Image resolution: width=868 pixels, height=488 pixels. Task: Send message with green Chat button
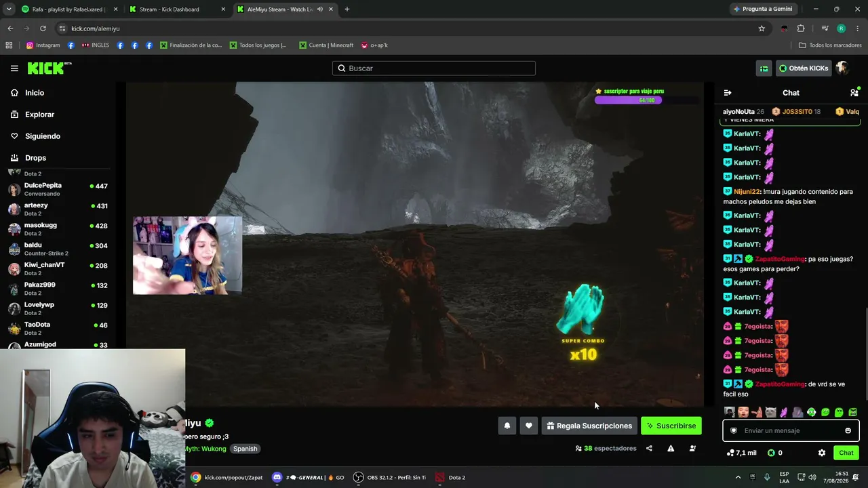pos(846,453)
